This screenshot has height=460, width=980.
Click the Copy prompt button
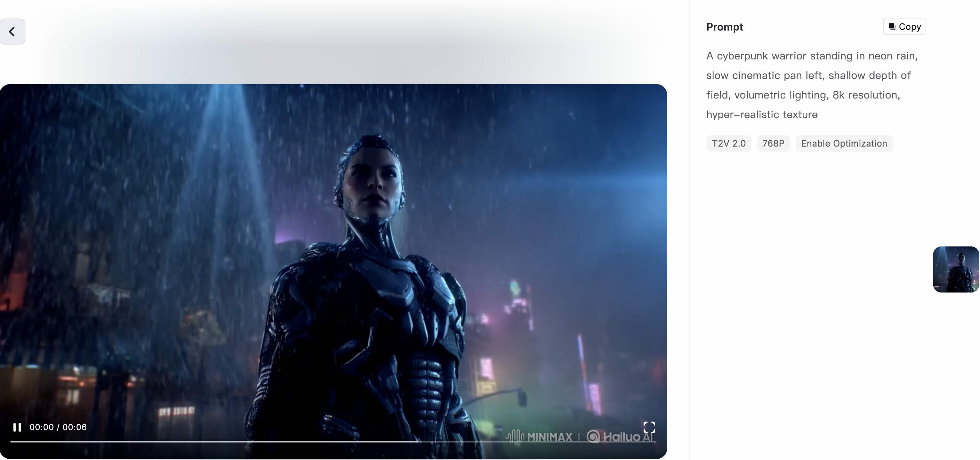(904, 27)
